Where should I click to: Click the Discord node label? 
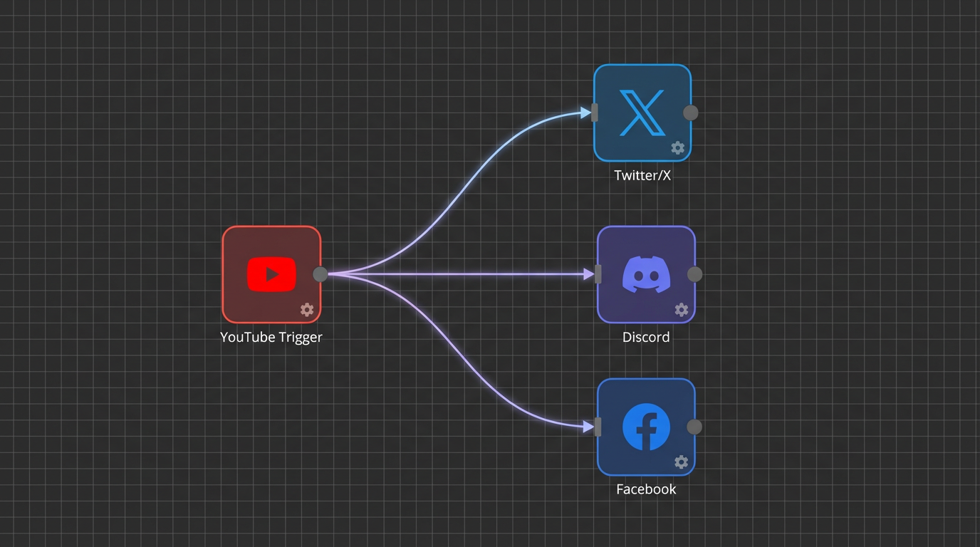tap(645, 337)
